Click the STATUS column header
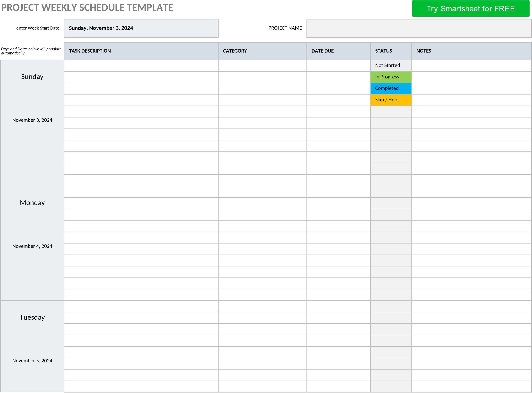 click(x=391, y=51)
